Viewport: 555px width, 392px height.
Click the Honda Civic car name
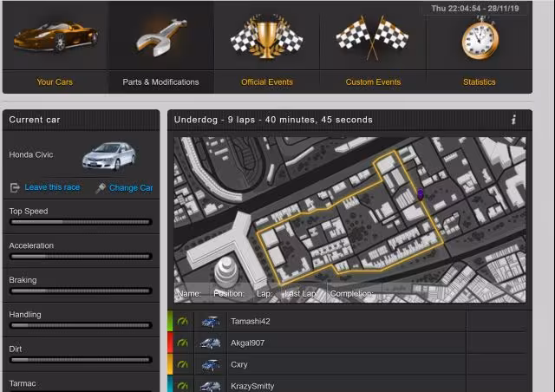click(x=31, y=154)
